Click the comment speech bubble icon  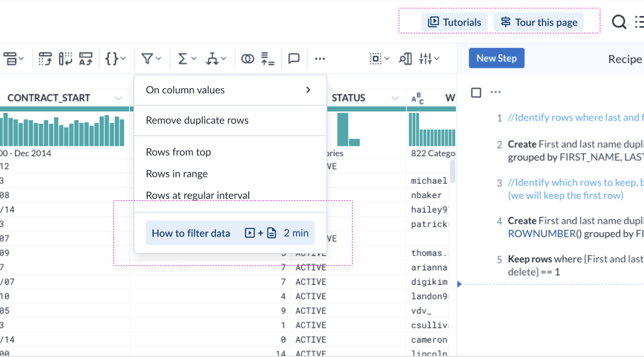click(x=294, y=59)
